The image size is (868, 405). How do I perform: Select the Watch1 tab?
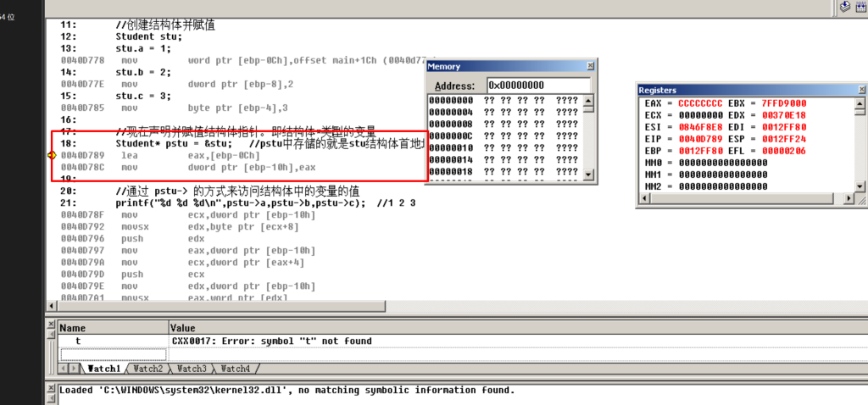click(104, 369)
